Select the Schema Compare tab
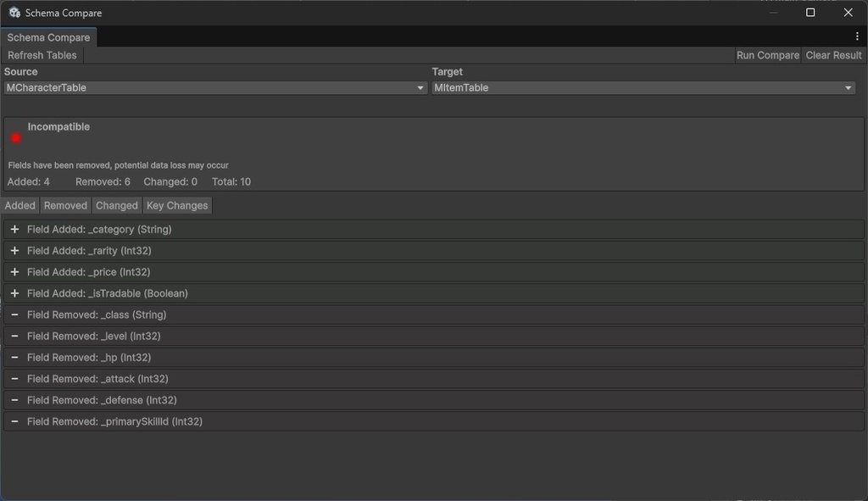The height and width of the screenshot is (501, 868). (48, 37)
